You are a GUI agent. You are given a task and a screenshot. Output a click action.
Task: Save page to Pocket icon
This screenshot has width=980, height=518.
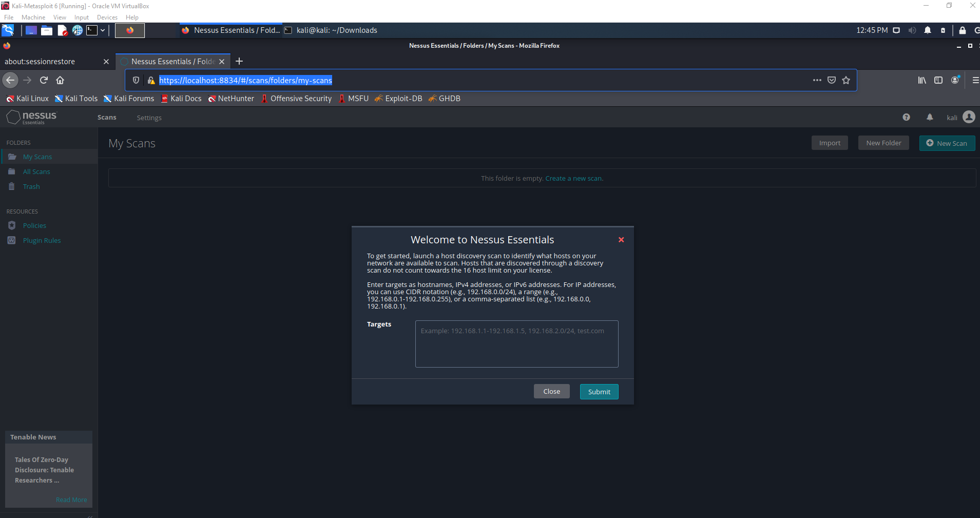[x=832, y=80]
